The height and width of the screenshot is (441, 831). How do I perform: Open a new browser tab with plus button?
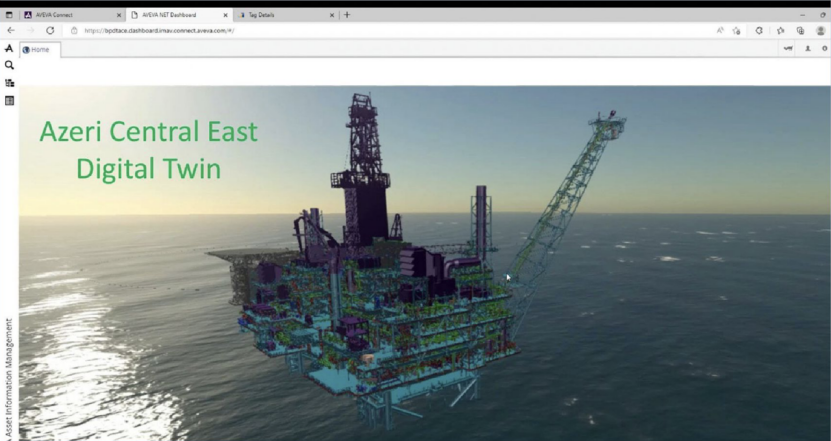(x=347, y=15)
